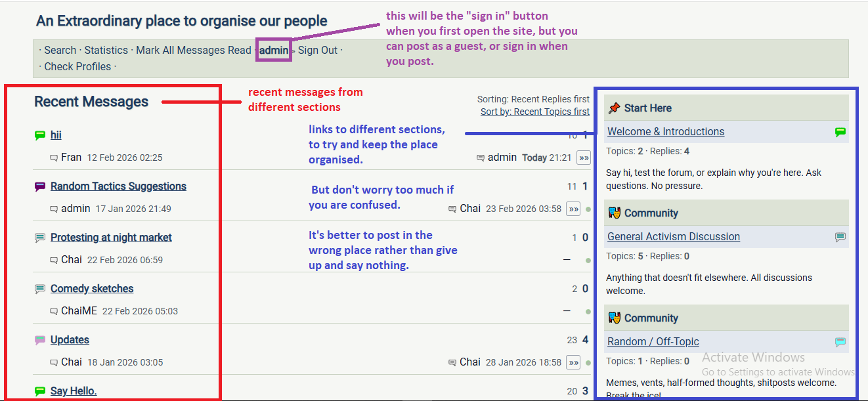
Task: Select Mark All Messages Read
Action: [x=193, y=51]
